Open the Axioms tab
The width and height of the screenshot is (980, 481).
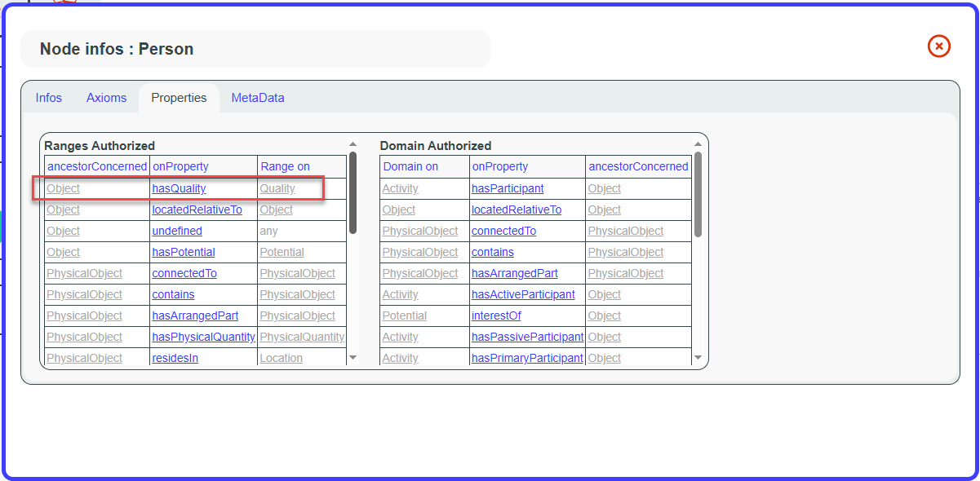click(x=107, y=98)
